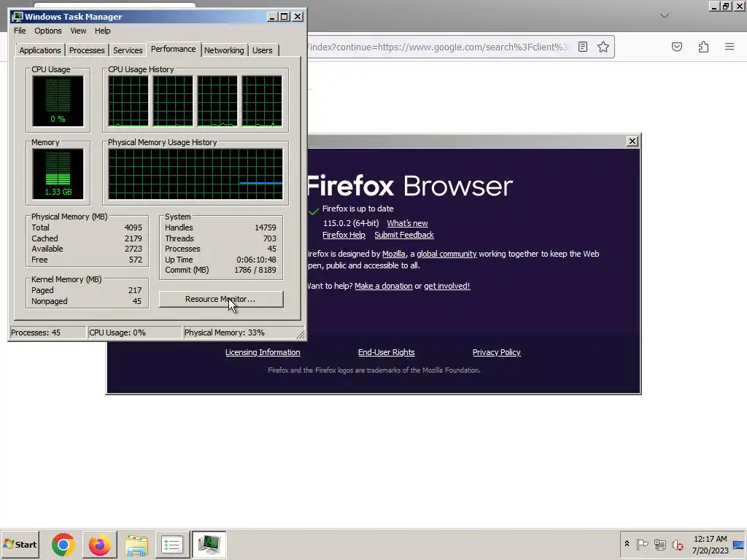
Task: Switch to the Users tab
Action: (263, 50)
